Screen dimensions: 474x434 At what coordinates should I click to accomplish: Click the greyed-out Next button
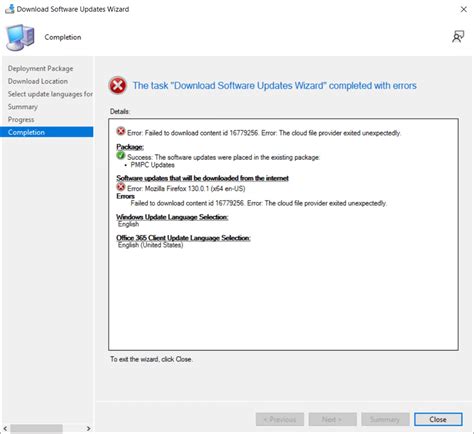(x=332, y=419)
